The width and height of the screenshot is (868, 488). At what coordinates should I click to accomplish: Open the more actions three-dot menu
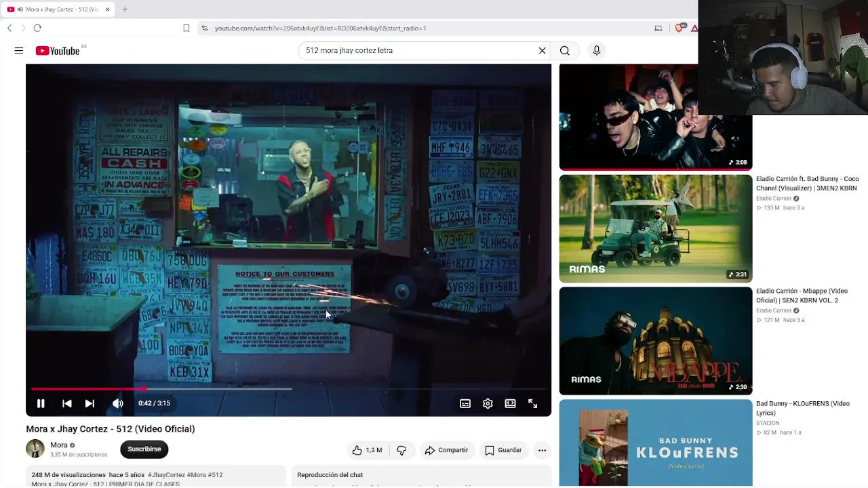coord(542,450)
